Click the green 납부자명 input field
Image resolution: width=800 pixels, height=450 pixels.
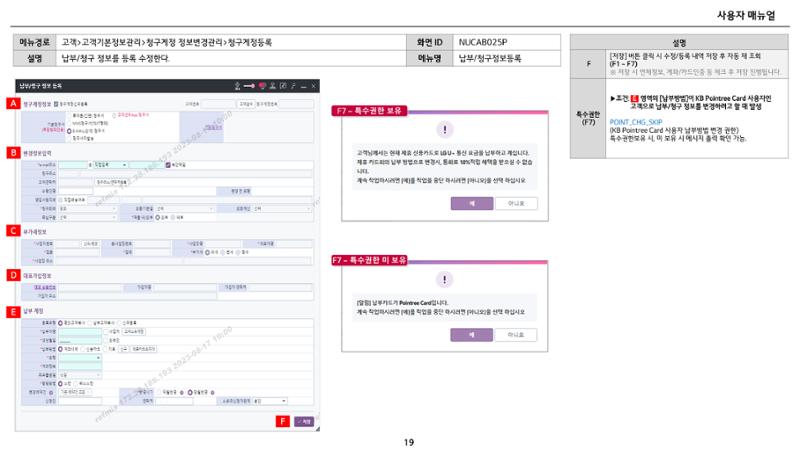tap(80, 332)
